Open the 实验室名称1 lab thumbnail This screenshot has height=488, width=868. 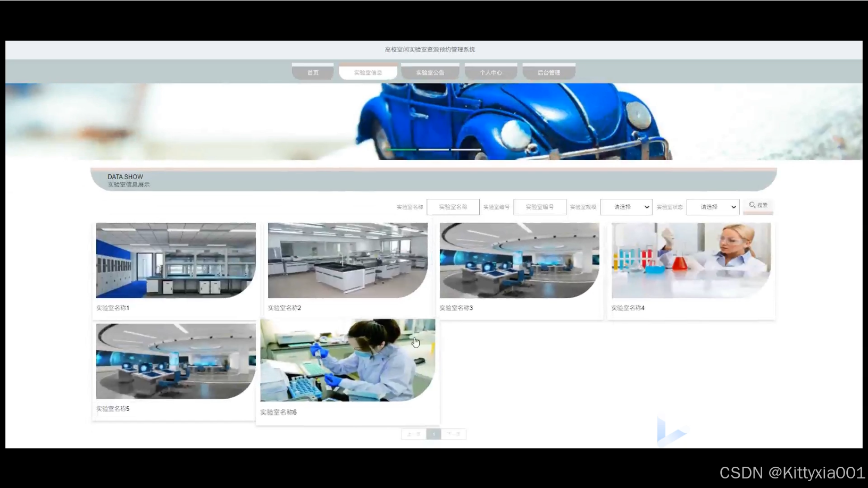pyautogui.click(x=176, y=260)
